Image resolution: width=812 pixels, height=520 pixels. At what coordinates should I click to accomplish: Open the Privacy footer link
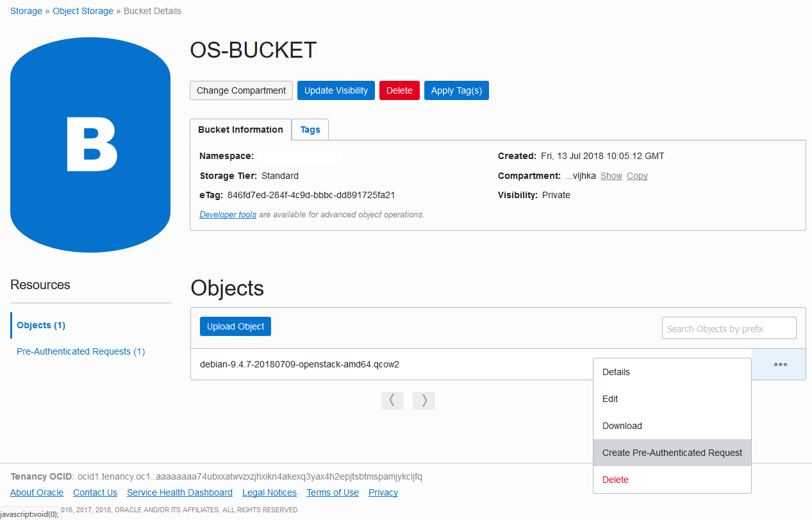pyautogui.click(x=383, y=492)
